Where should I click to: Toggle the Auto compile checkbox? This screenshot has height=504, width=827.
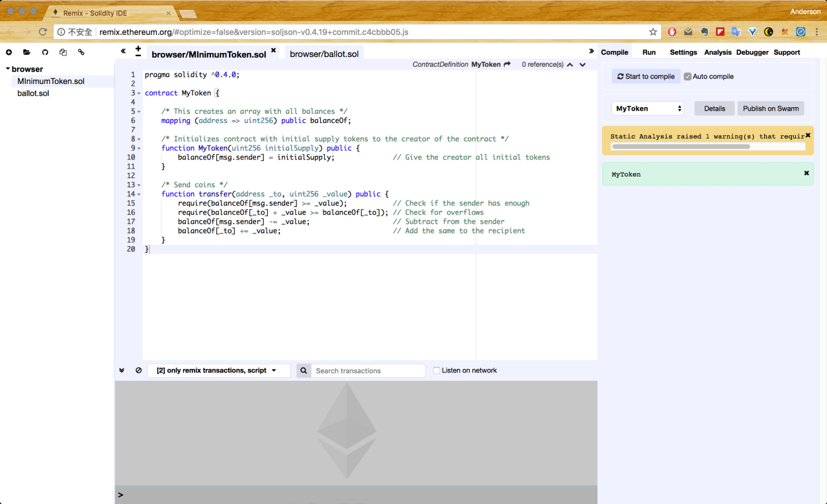pyautogui.click(x=687, y=77)
